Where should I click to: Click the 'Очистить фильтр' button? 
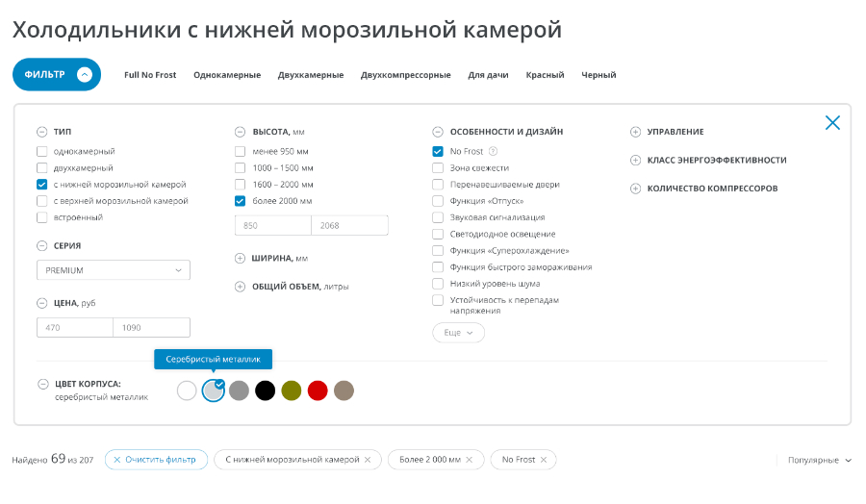pyautogui.click(x=154, y=460)
